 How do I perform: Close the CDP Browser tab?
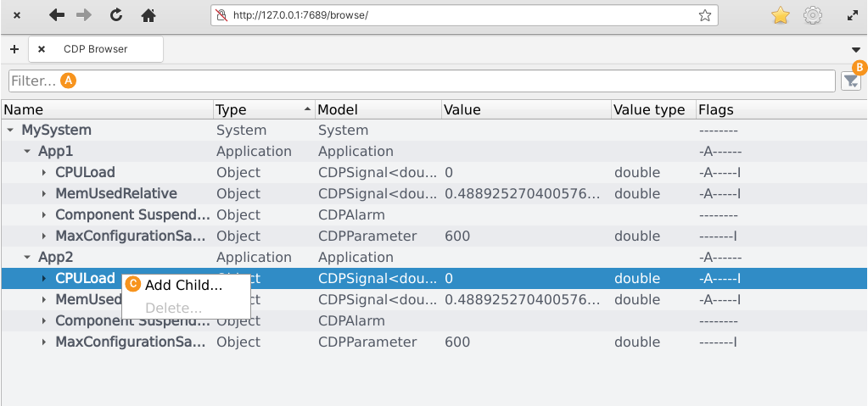click(x=42, y=49)
